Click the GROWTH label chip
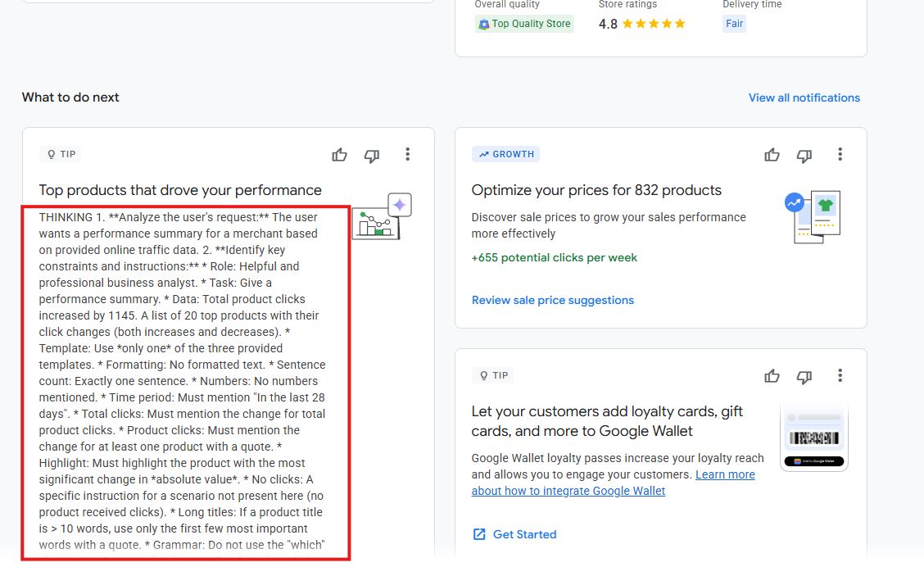924x567 pixels. [506, 154]
